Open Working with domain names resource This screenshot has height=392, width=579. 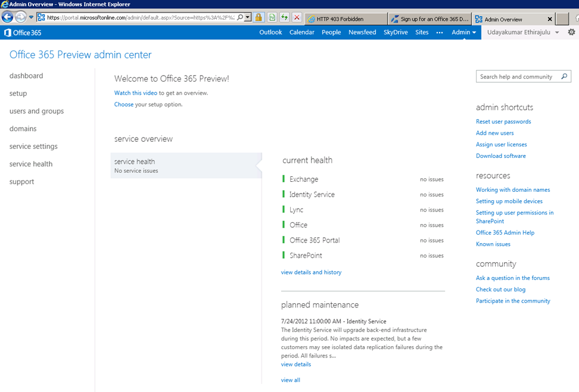point(513,190)
